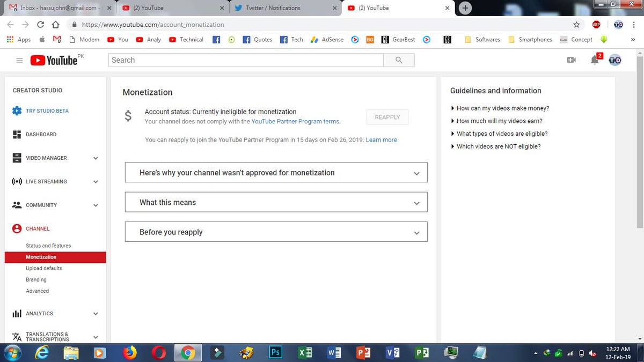Open a new tab with the plus button
Viewport: 644px width, 362px height.
tap(465, 8)
